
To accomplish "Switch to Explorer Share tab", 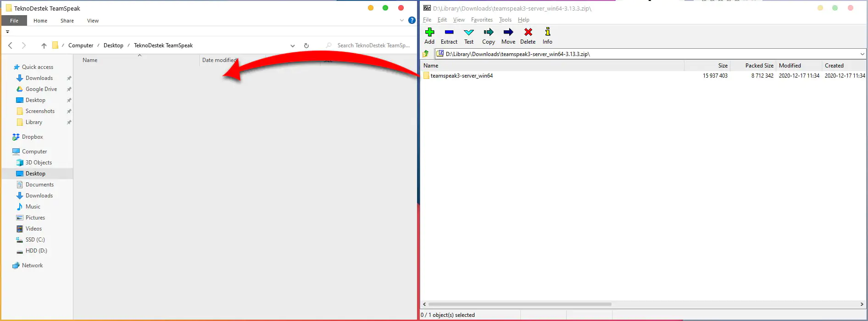I will (x=67, y=21).
